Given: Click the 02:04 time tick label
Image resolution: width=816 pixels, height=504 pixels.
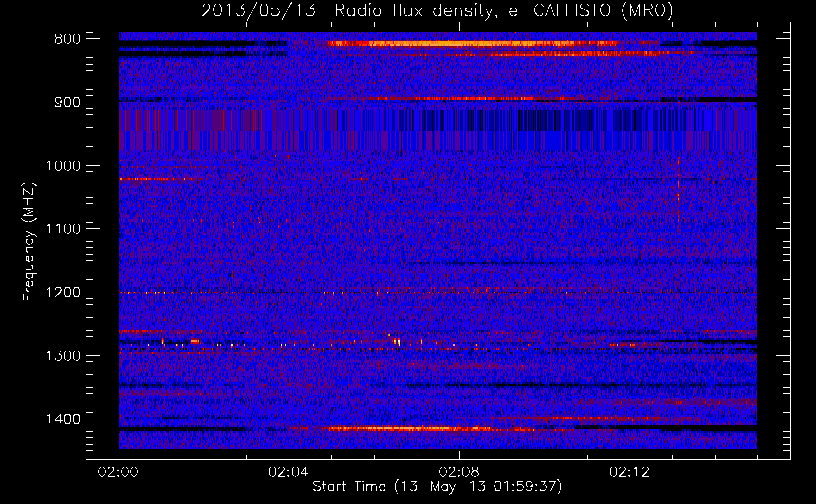Looking at the screenshot, I should pyautogui.click(x=288, y=472).
